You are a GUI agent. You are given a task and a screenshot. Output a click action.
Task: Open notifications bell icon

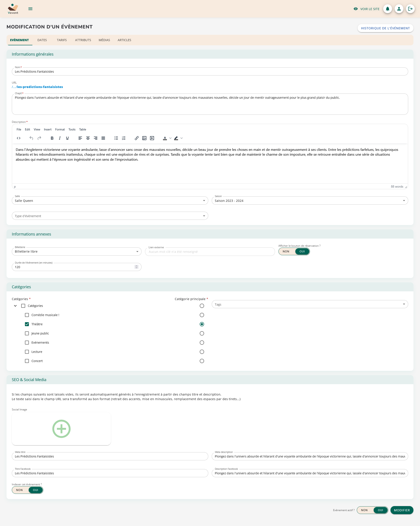pyautogui.click(x=387, y=9)
